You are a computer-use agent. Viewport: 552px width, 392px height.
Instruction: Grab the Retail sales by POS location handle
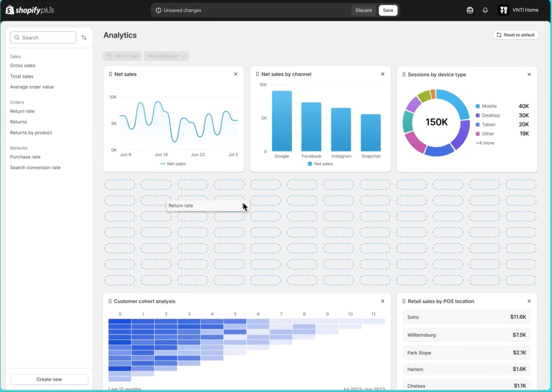pyautogui.click(x=404, y=301)
